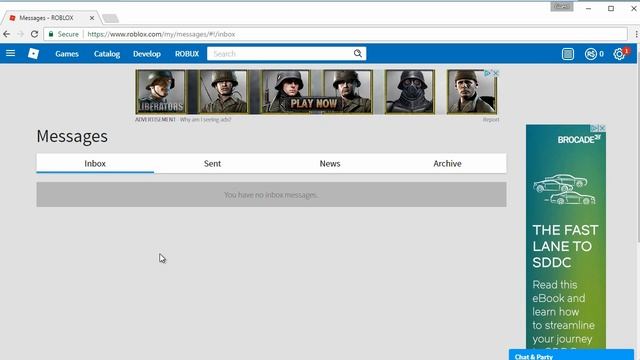
Task: Open Chrome three-dot menu
Action: 636,34
